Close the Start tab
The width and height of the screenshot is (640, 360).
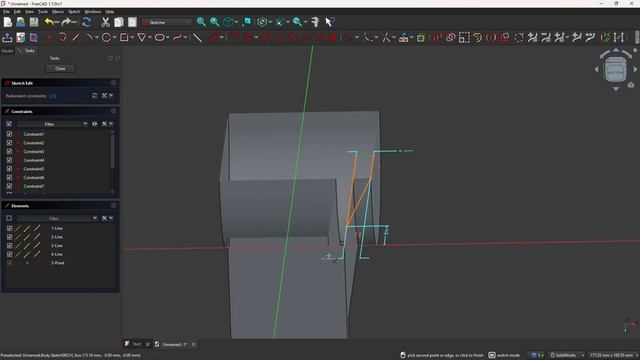[x=148, y=344]
